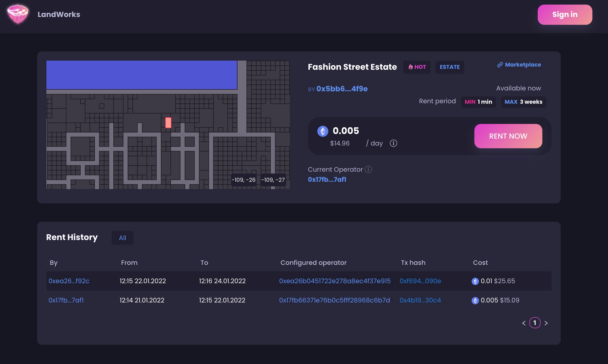Select page 1 in pagination
Screen dimensions: 608x364
(535, 323)
